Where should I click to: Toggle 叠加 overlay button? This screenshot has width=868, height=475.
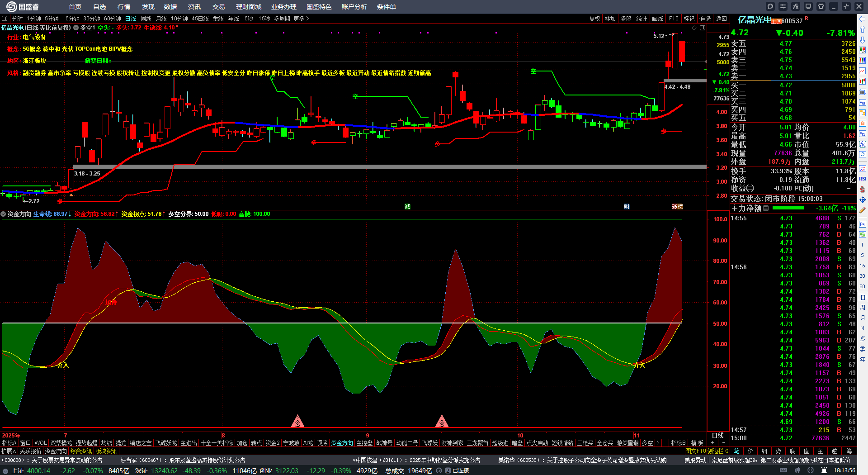pyautogui.click(x=610, y=19)
